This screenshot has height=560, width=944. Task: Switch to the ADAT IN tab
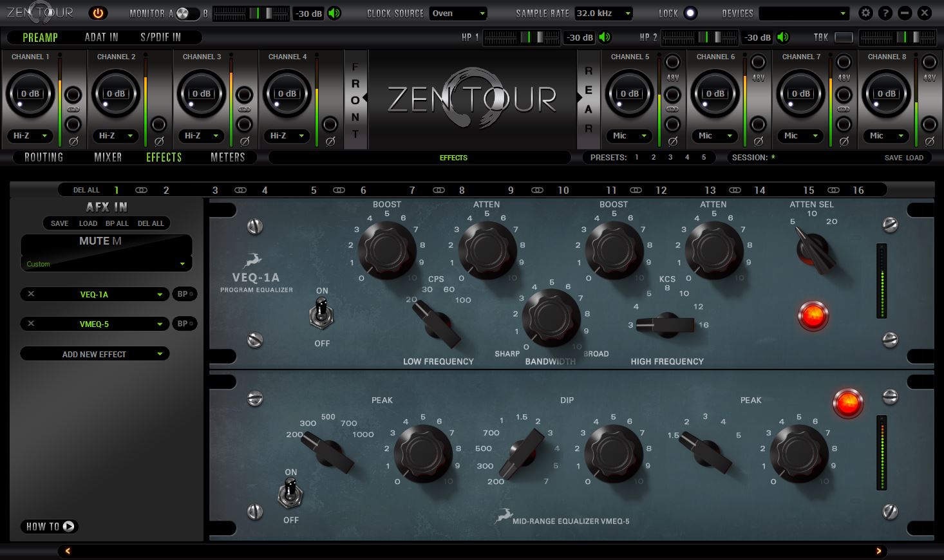point(100,37)
